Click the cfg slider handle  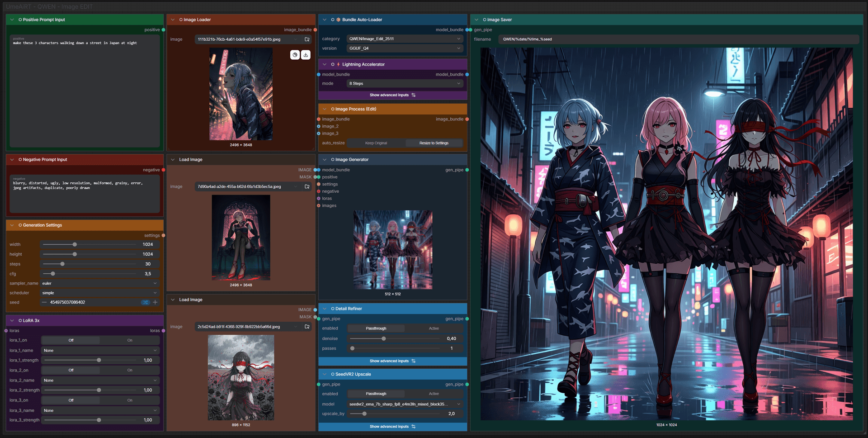pyautogui.click(x=53, y=274)
